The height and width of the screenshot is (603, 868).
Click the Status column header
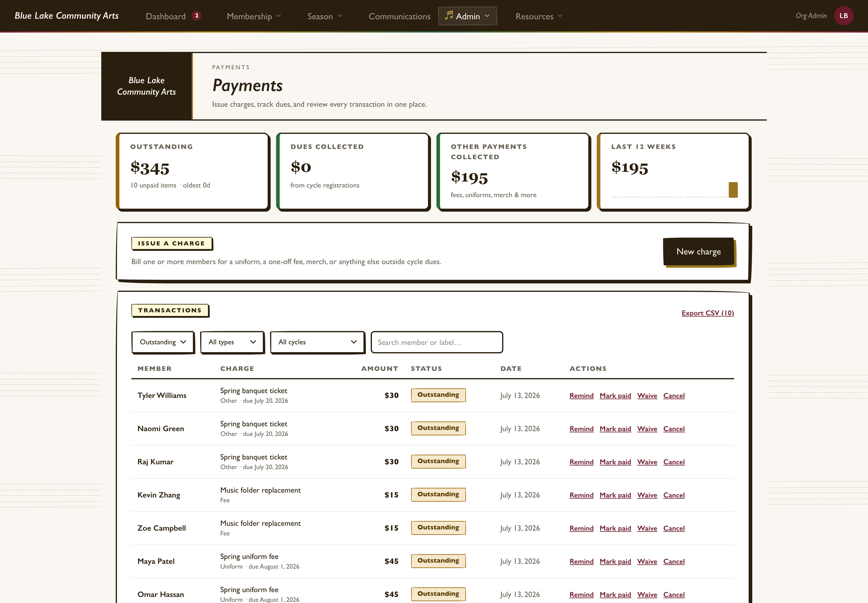426,369
